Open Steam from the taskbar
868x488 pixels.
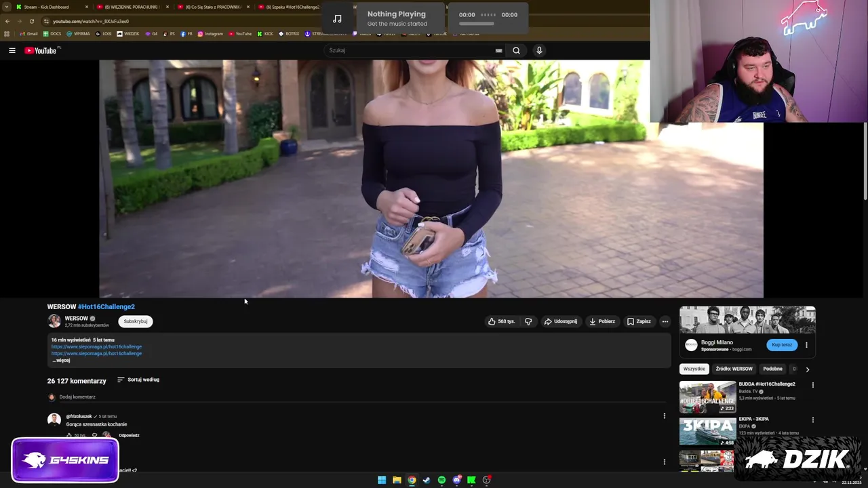click(x=427, y=480)
